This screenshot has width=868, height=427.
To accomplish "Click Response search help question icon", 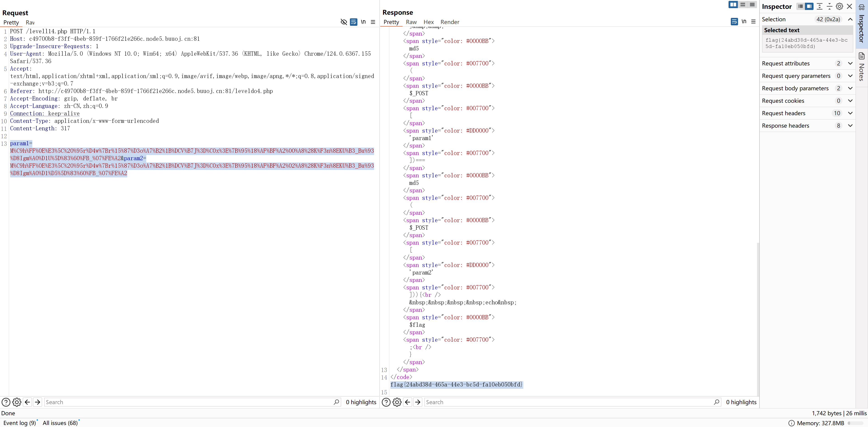I will 386,402.
